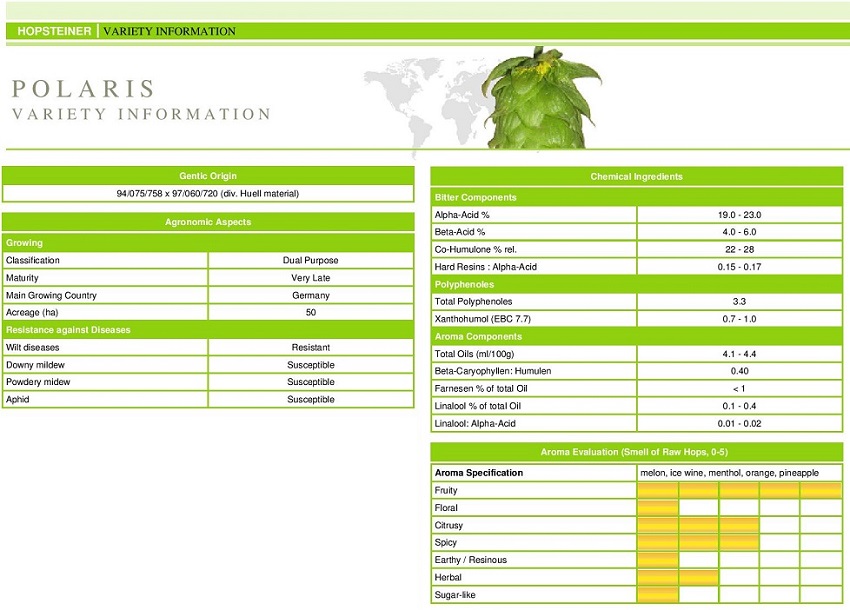The width and height of the screenshot is (850, 610).
Task: Select the 0.01 - 0.02 value
Action: coord(739,423)
